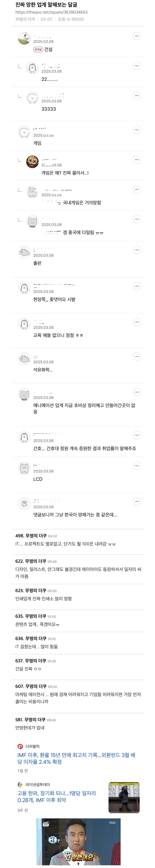Open more options on the 건설 comment
The width and height of the screenshot is (155, 868).
136,36
